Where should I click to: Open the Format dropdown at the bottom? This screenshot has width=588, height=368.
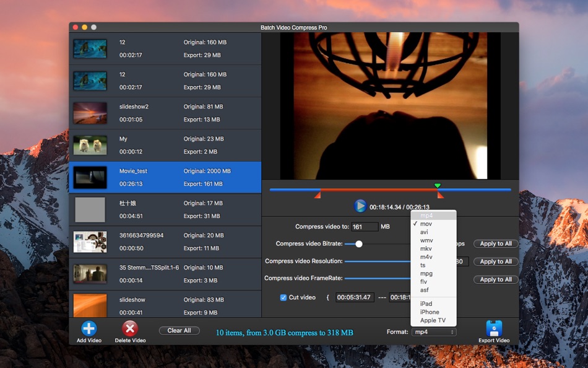(x=433, y=331)
